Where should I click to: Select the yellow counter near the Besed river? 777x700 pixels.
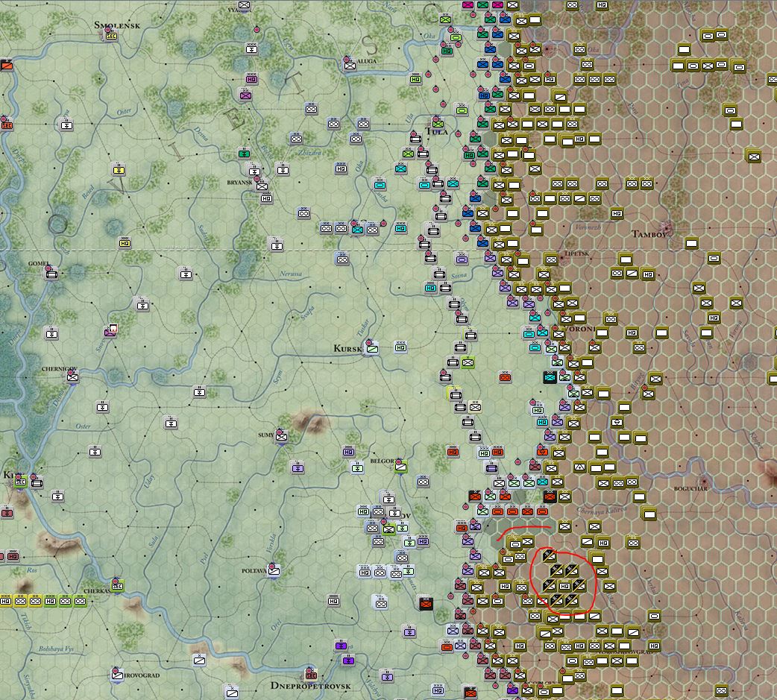[x=119, y=170]
